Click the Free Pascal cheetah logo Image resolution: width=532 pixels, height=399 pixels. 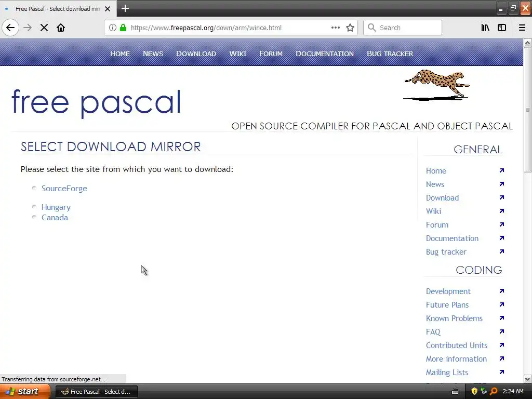click(436, 85)
